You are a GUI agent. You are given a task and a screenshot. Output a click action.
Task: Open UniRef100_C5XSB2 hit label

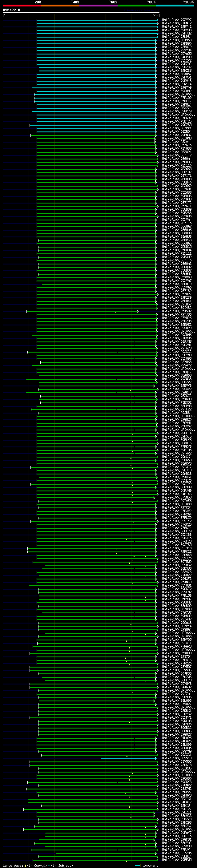pyautogui.click(x=177, y=311)
